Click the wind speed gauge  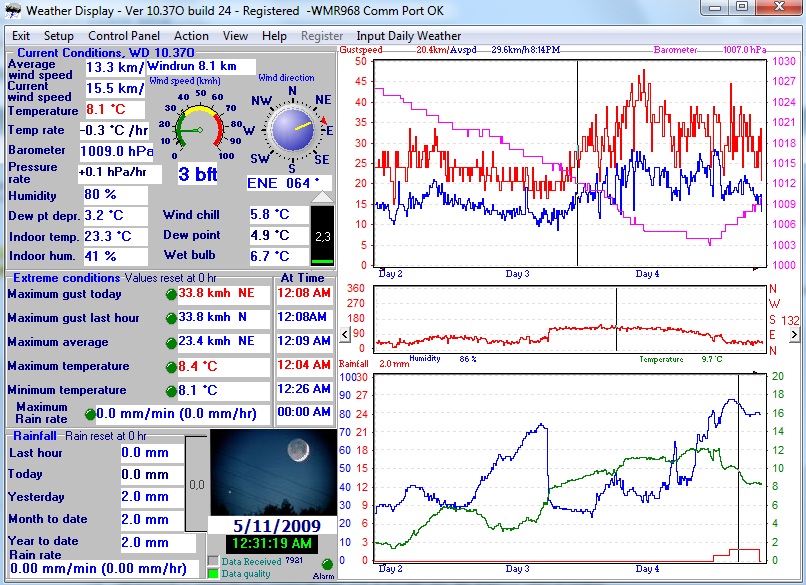tap(198, 127)
